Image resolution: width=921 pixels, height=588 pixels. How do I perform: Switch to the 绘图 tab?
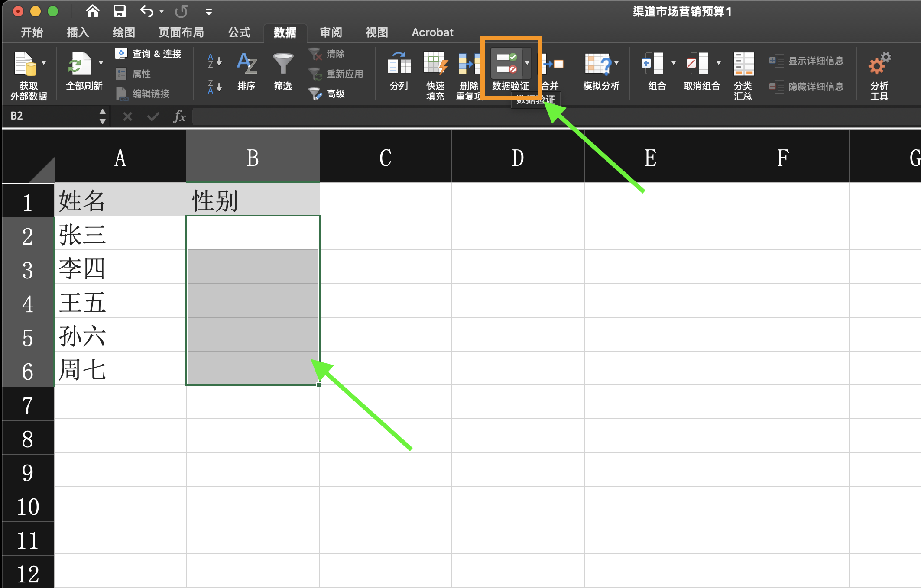tap(124, 32)
